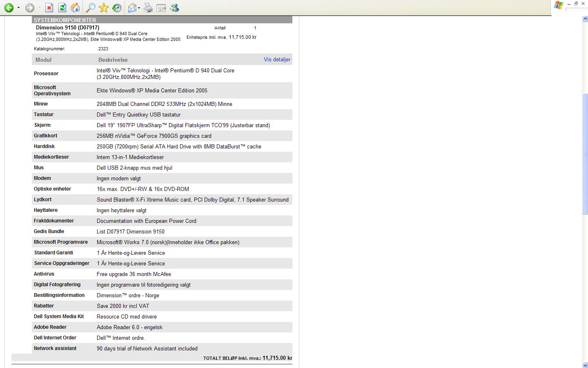Viewport: 588px width, 368px height.
Task: Click Dell USB 2-knapp mus med hjul
Action: [134, 168]
